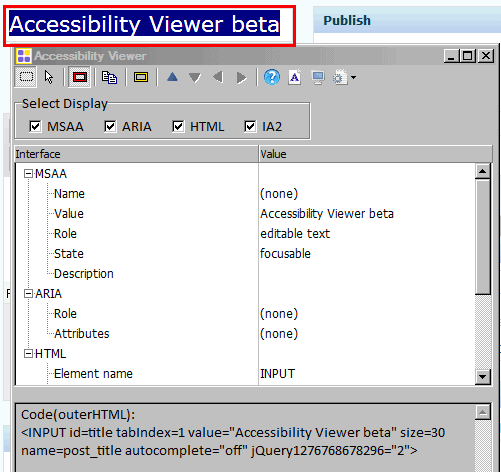The height and width of the screenshot is (472, 501).
Task: Uncheck the IA2 checkbox
Action: [x=250, y=127]
